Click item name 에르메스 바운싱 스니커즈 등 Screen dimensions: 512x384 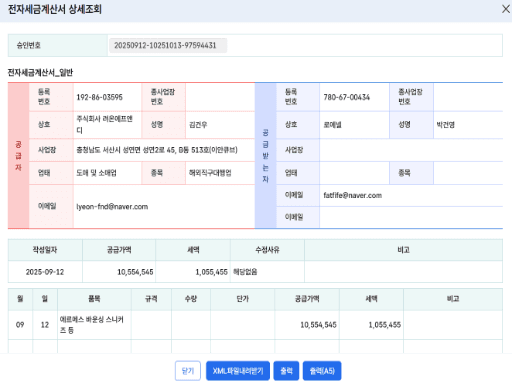click(x=92, y=325)
